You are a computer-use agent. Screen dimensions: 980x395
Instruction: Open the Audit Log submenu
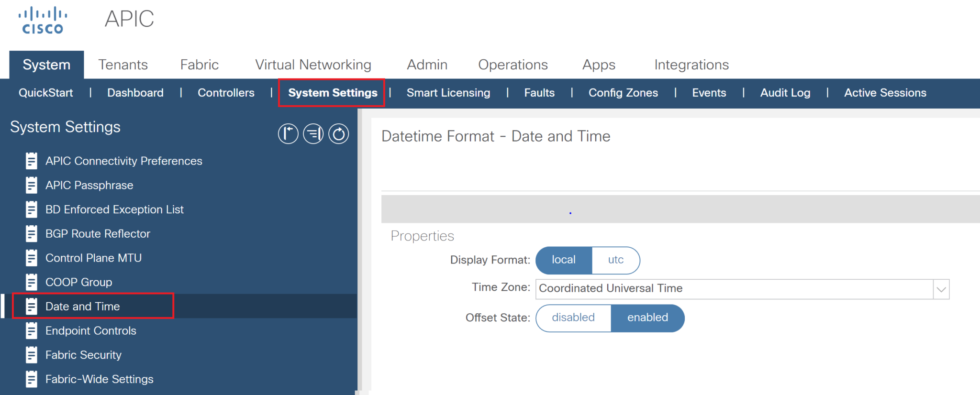click(785, 93)
